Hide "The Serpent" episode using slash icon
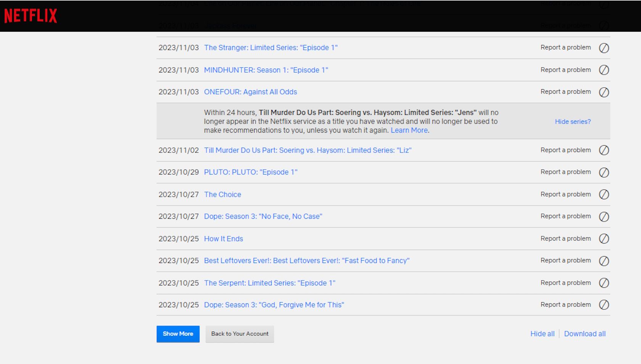641x364 pixels. coord(604,283)
